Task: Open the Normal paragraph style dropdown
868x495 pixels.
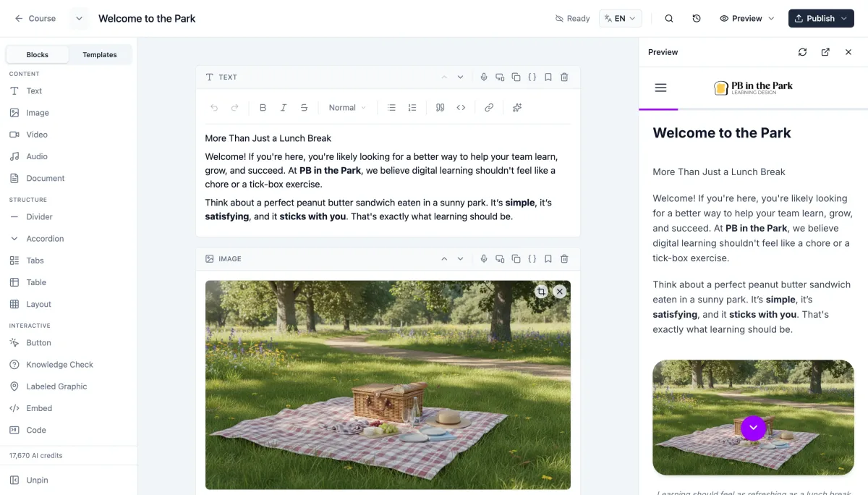Action: [x=346, y=107]
